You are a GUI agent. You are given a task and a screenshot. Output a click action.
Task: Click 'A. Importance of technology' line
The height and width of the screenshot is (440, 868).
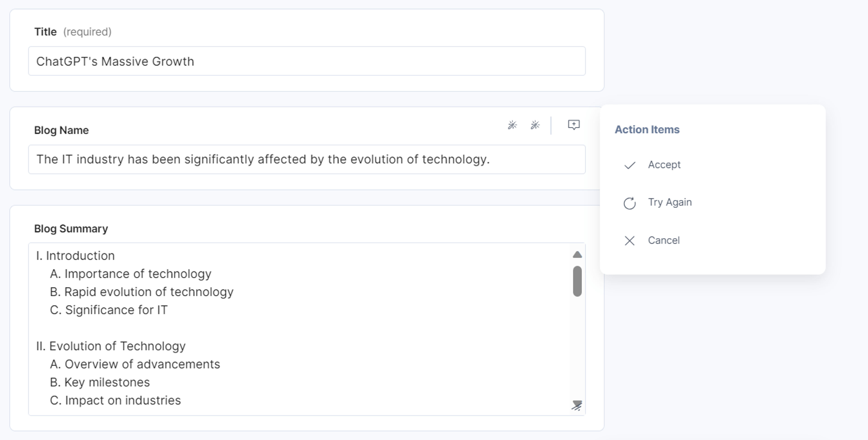(131, 274)
